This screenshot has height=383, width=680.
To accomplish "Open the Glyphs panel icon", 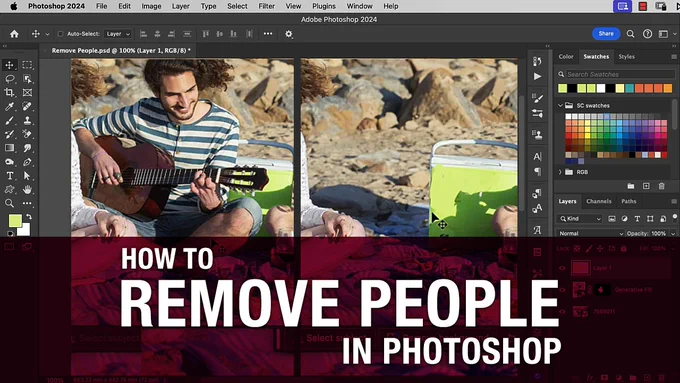I will [x=537, y=230].
